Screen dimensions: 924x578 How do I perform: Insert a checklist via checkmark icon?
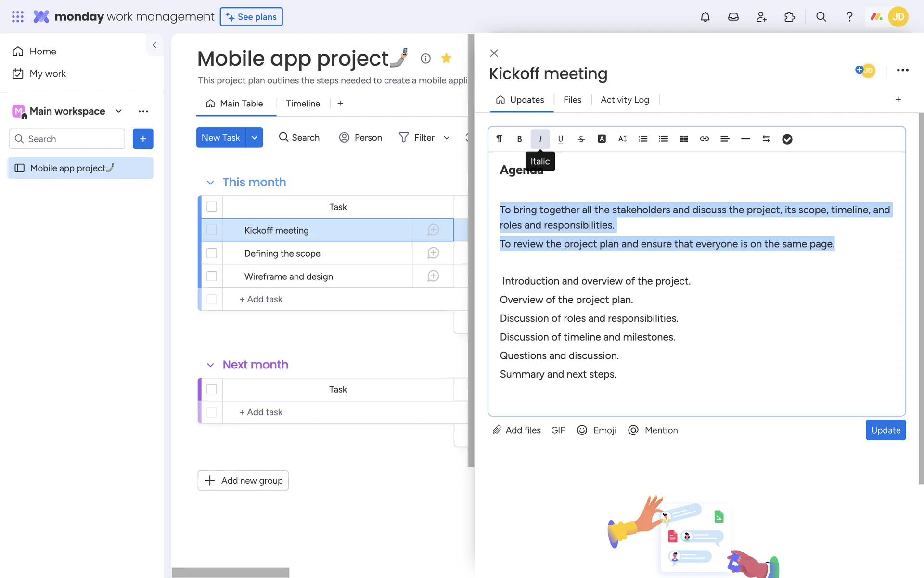pos(787,139)
